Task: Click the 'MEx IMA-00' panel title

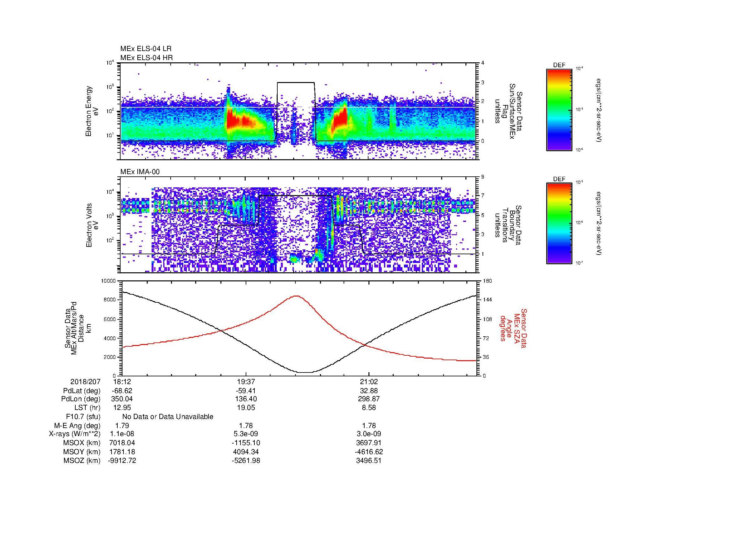Action: click(x=140, y=172)
